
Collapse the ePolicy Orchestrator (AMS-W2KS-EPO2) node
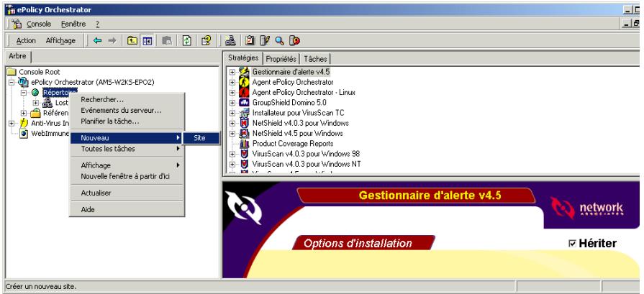[12, 82]
